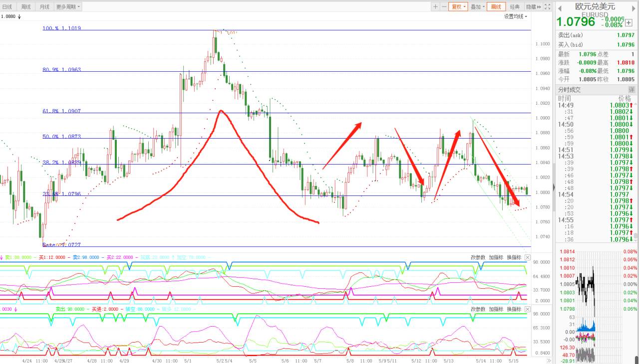Close the upper indicator panel
The height and width of the screenshot is (364, 639).
coord(527,257)
